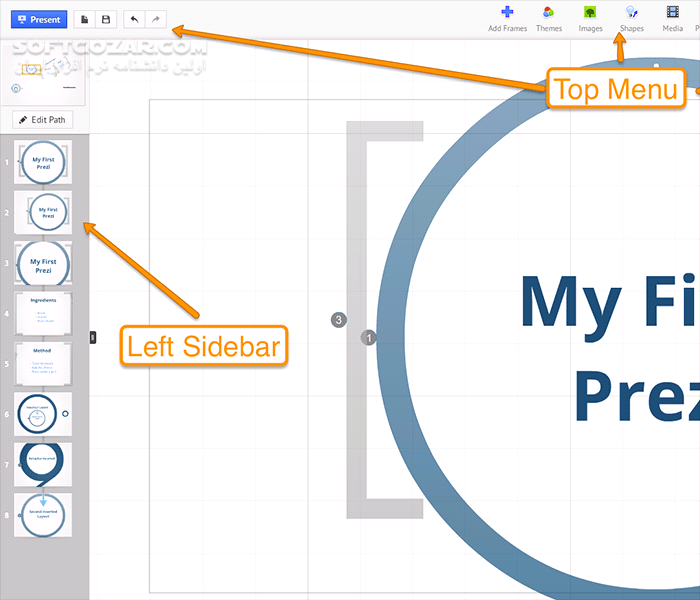Select path step 1 thumbnail
The image size is (700, 600).
(x=43, y=162)
